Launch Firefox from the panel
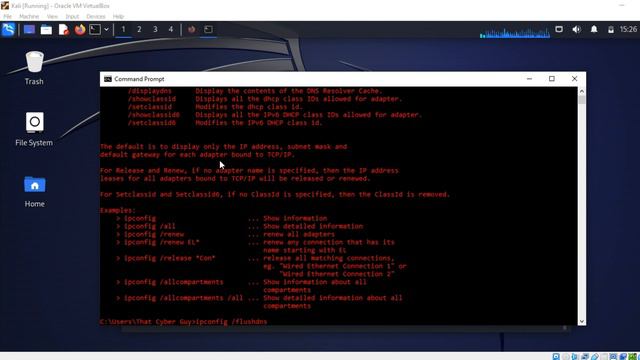The height and width of the screenshot is (360, 640). [80, 29]
